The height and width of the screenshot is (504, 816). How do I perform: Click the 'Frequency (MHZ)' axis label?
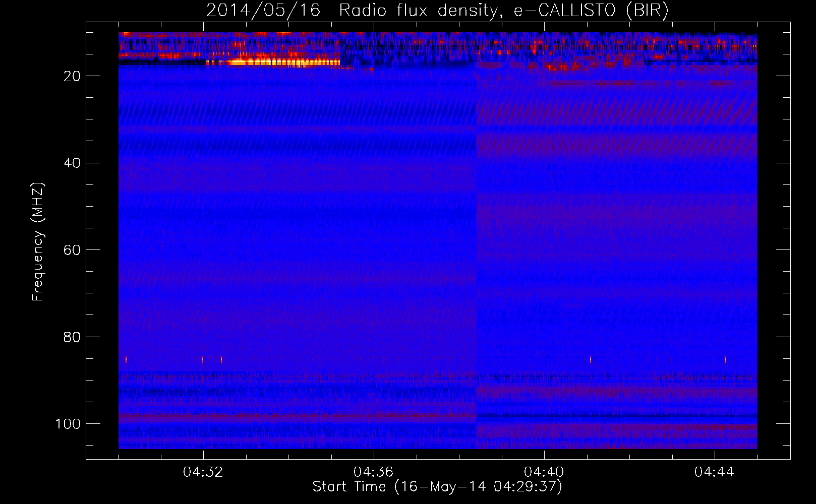click(38, 242)
